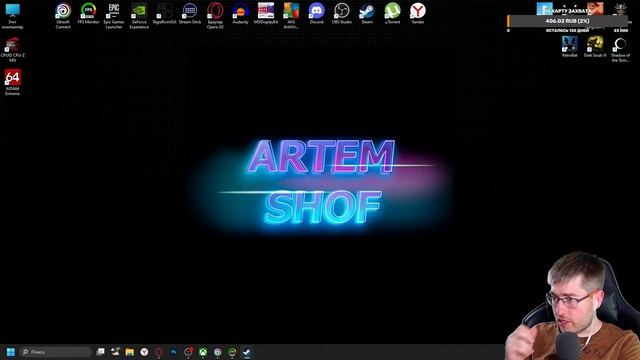Open the Xbox app on the taskbar
This screenshot has width=640, height=360.
(203, 352)
